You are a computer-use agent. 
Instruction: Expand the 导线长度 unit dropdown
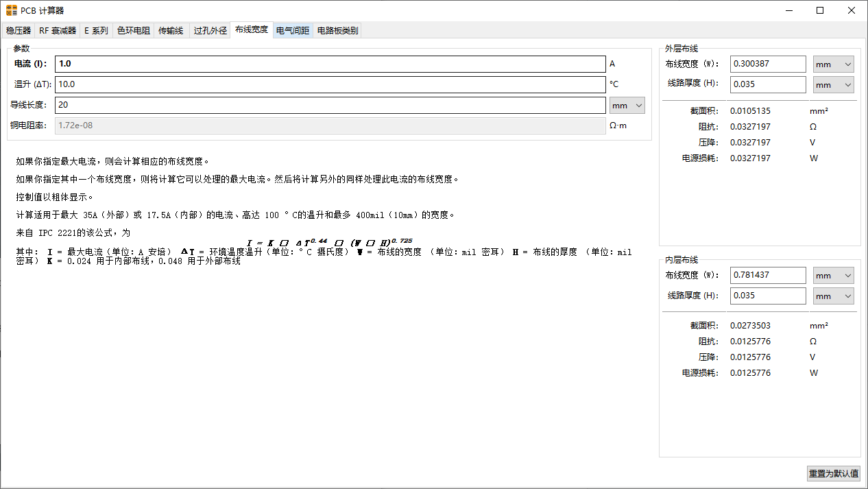pyautogui.click(x=627, y=105)
